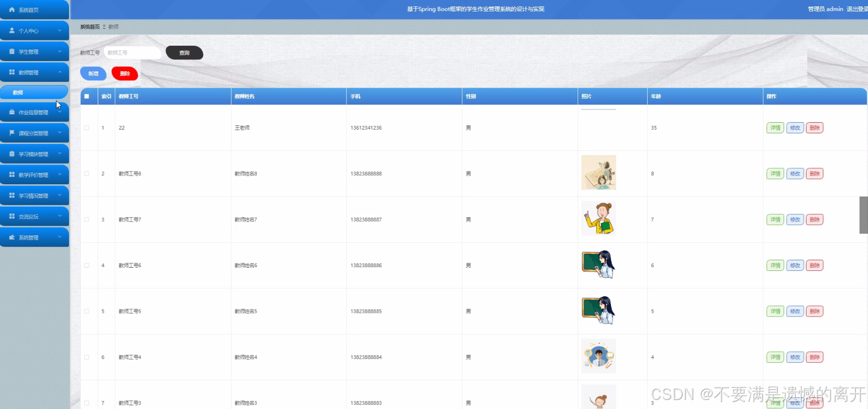Viewport: 868px width, 409px height.
Task: Open the photo thumbnail for 教师工号4
Action: [598, 356]
